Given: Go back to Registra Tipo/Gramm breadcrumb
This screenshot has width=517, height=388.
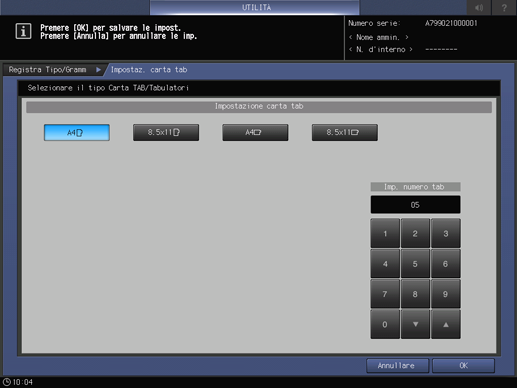Looking at the screenshot, I should pos(52,70).
